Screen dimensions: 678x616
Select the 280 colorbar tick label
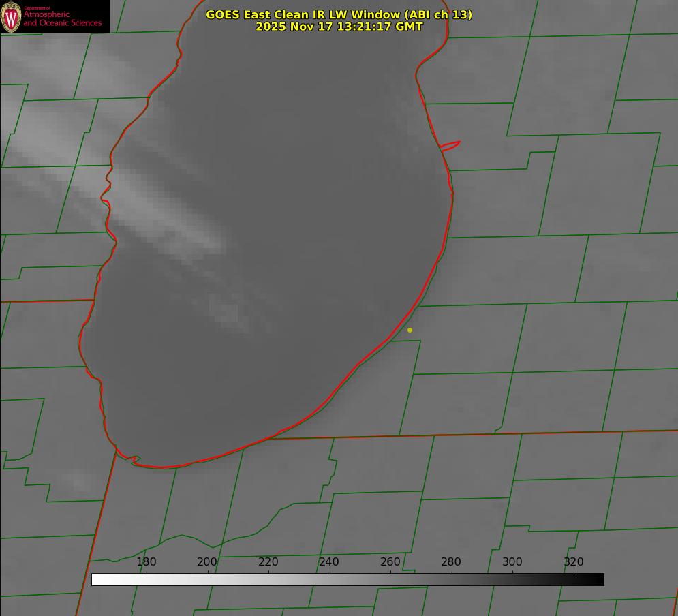tap(451, 562)
